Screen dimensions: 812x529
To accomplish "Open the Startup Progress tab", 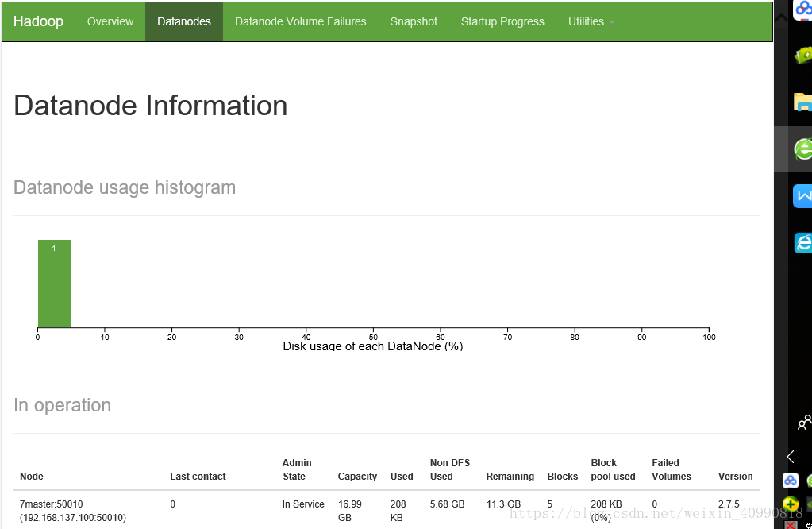I will click(x=503, y=21).
